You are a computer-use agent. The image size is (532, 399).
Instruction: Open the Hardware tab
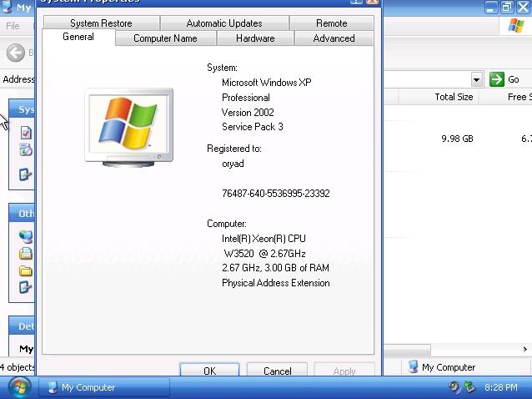coord(255,38)
